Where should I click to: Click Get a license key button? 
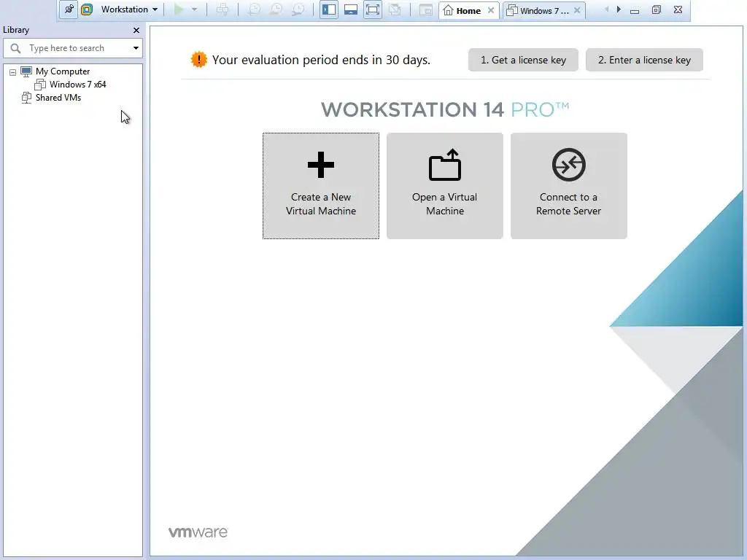523,60
